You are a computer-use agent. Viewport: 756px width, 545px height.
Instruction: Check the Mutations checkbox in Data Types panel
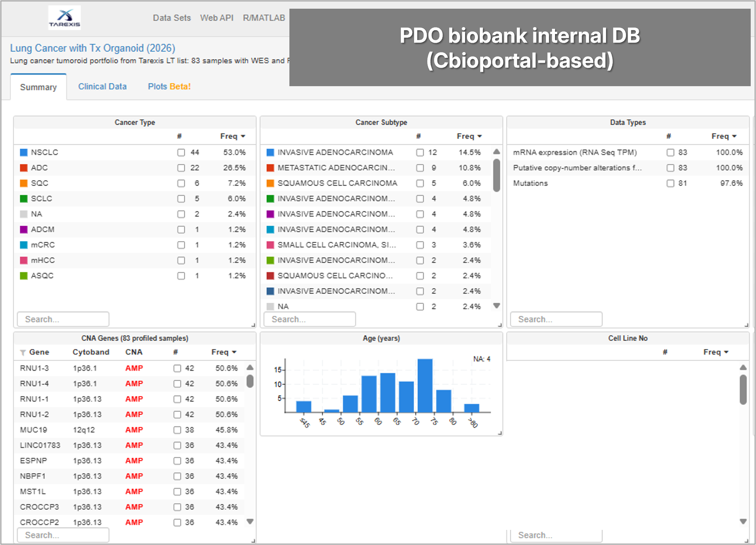click(671, 183)
